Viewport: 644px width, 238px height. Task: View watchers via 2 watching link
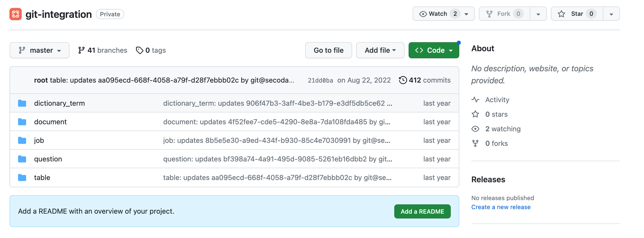point(503,129)
